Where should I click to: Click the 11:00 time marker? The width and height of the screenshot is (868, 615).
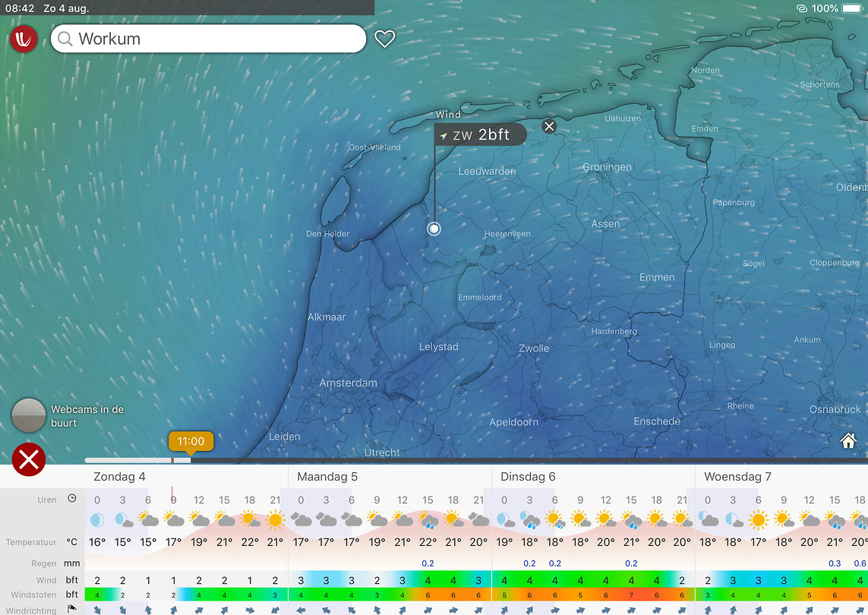click(x=191, y=441)
